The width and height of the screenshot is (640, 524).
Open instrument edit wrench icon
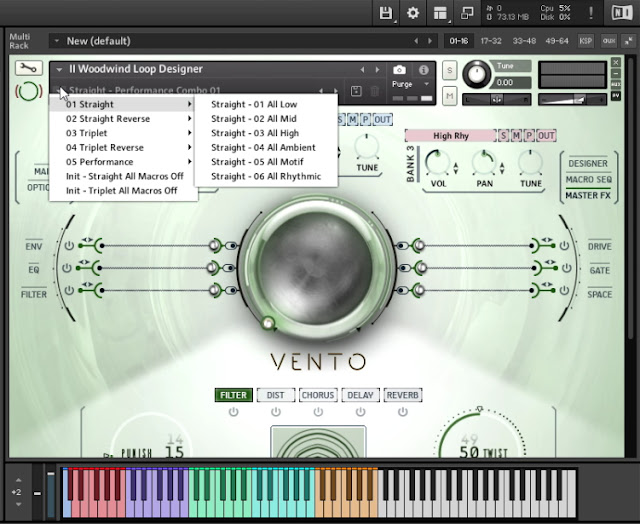[29, 68]
